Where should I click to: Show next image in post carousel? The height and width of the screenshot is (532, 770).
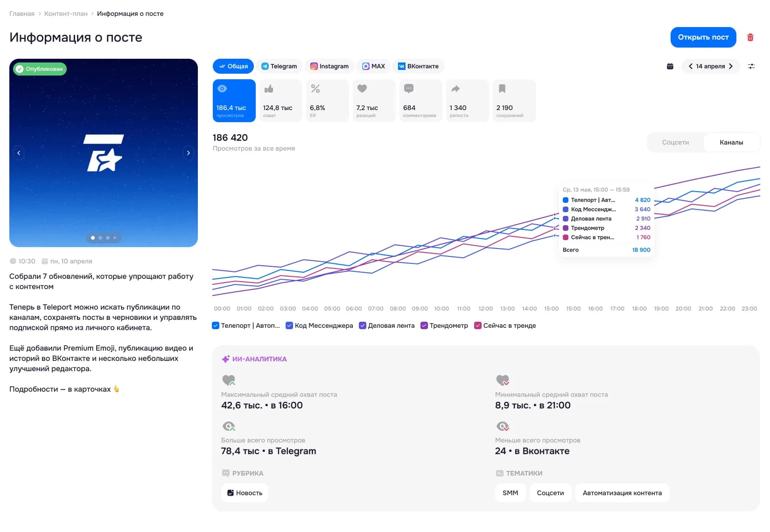pyautogui.click(x=189, y=153)
